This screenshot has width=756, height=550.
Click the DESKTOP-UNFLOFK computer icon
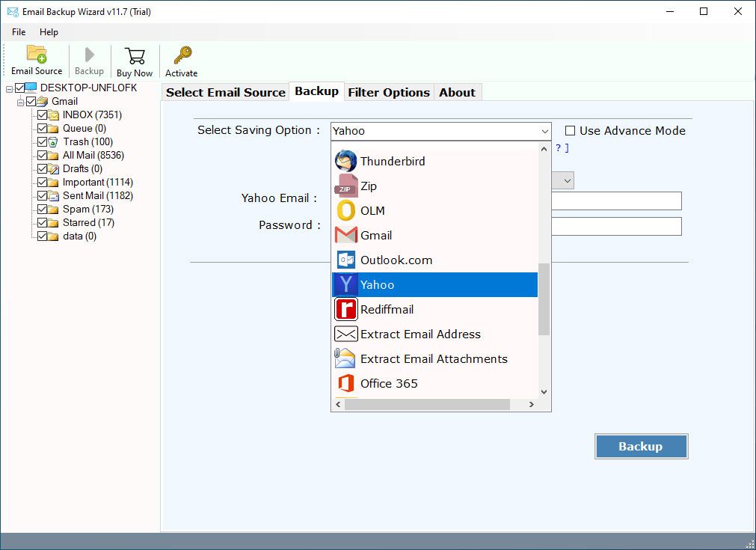tap(31, 88)
